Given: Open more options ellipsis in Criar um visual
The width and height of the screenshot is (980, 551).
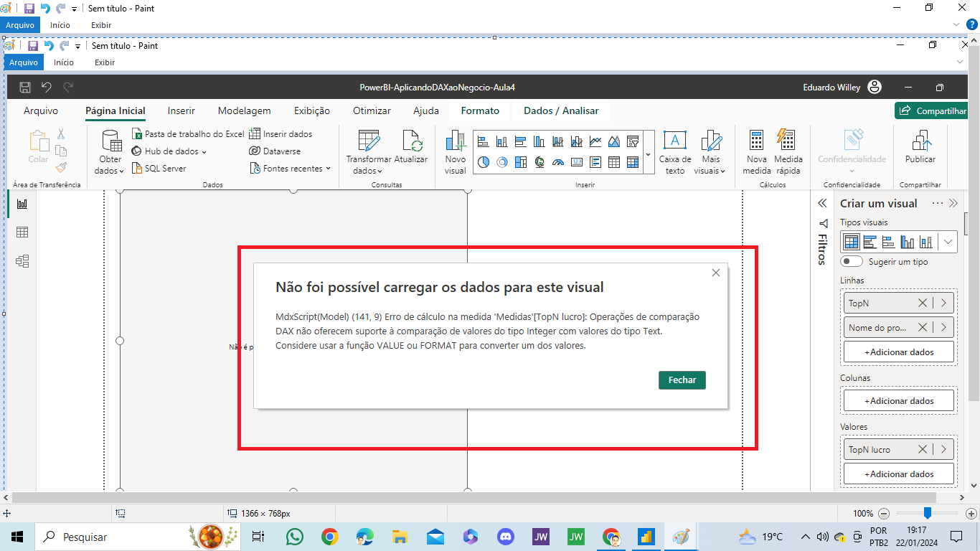Looking at the screenshot, I should (938, 204).
